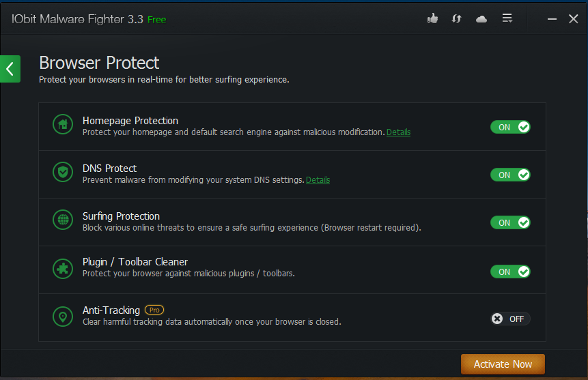Open the options menu dropdown in title bar
This screenshot has height=380, width=588.
[507, 19]
